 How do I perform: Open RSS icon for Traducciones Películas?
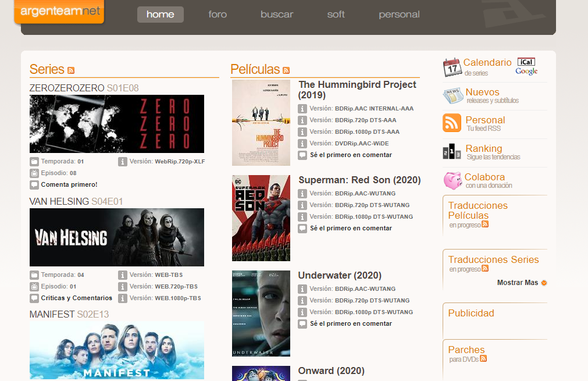(485, 225)
